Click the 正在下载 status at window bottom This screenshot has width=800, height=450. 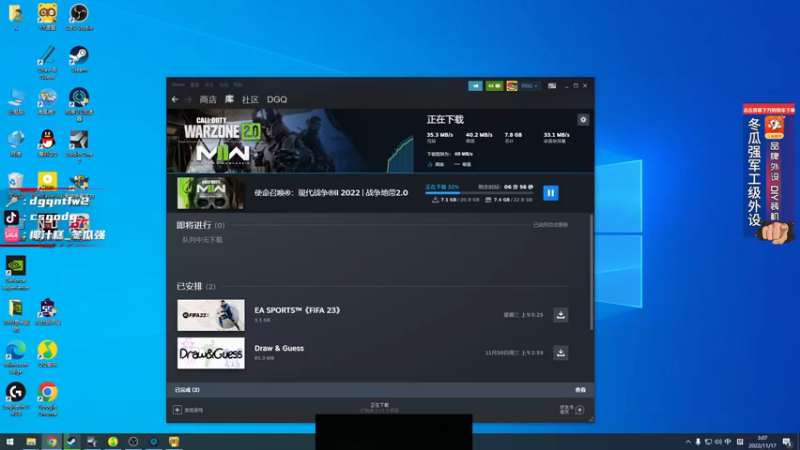tap(380, 405)
